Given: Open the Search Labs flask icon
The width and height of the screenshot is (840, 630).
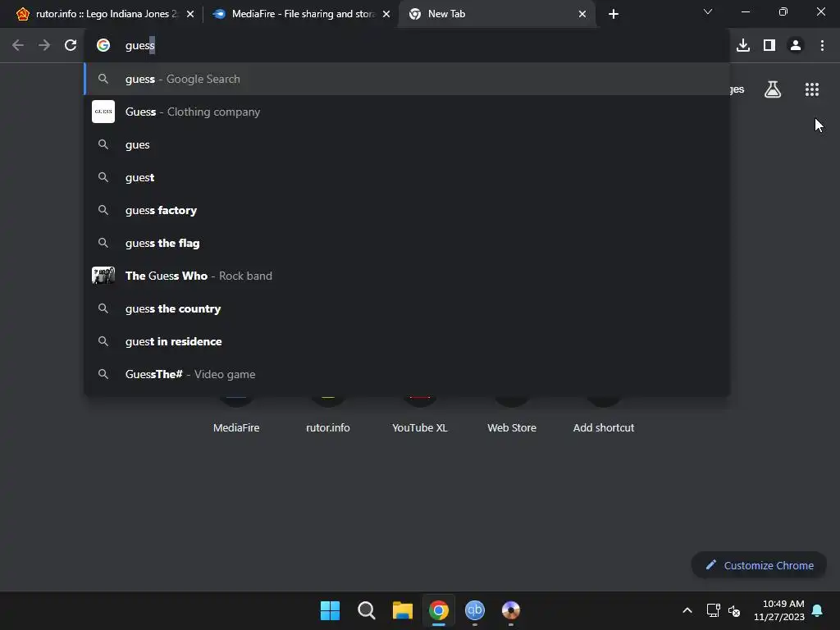Looking at the screenshot, I should (x=773, y=89).
